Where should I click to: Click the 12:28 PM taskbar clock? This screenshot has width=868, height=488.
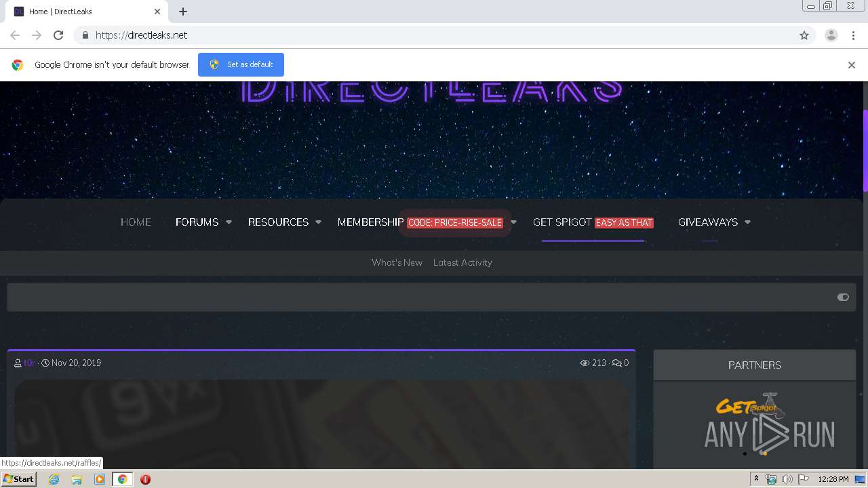coord(833,479)
